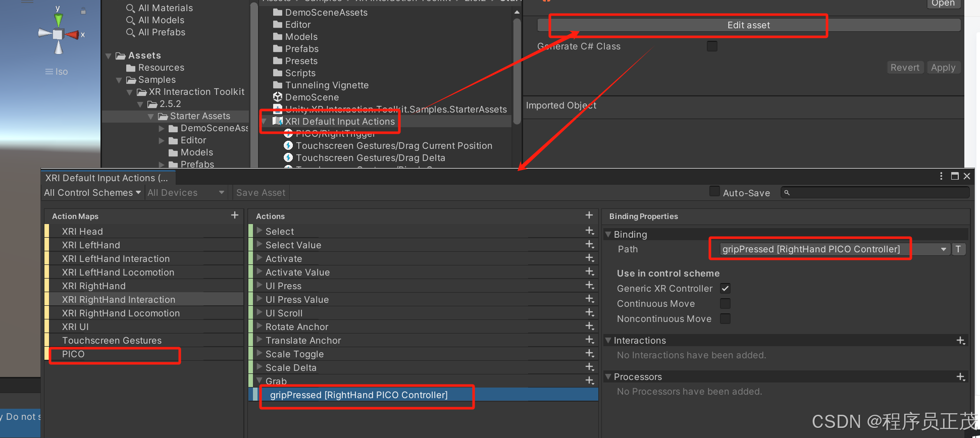
Task: Add a new processor with plus icon
Action: (961, 377)
